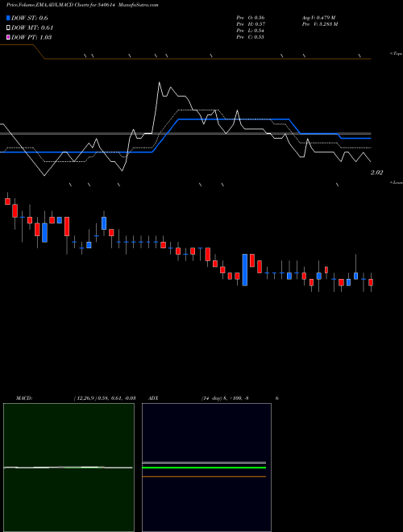Click the 'ADX' panel heading
Image resolution: width=403 pixels, height=532 pixels.
[153, 398]
